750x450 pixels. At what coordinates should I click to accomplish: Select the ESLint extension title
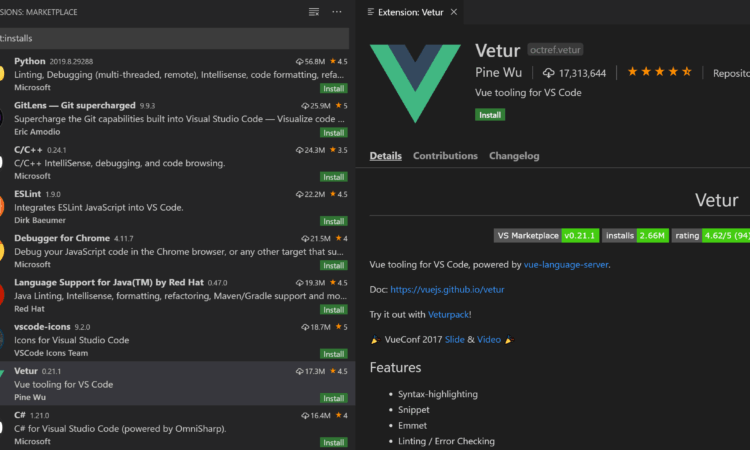[27, 194]
